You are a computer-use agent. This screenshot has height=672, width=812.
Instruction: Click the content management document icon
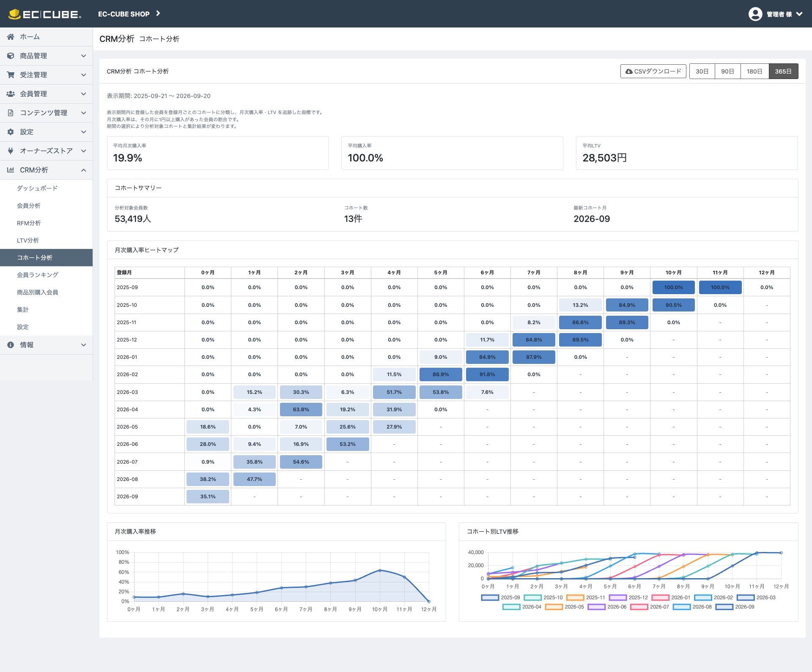click(11, 113)
